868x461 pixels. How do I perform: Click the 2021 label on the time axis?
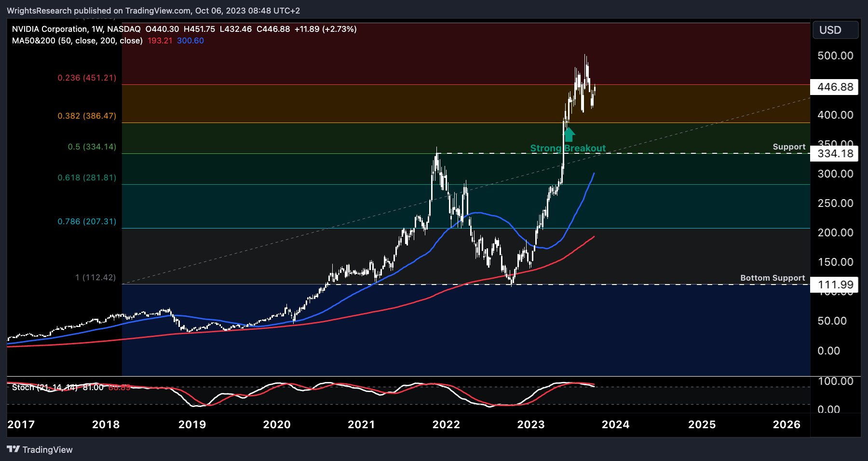pyautogui.click(x=361, y=424)
